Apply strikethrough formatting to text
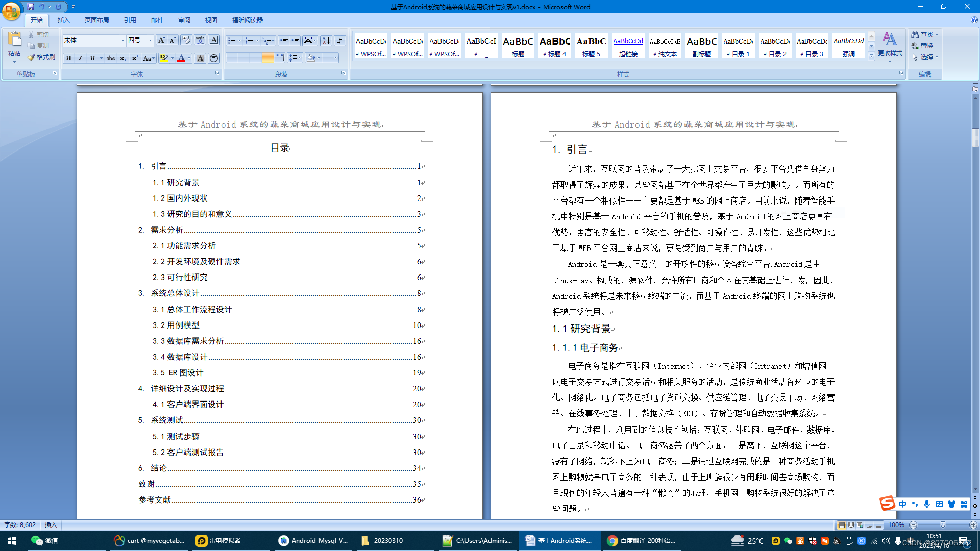 click(x=110, y=58)
